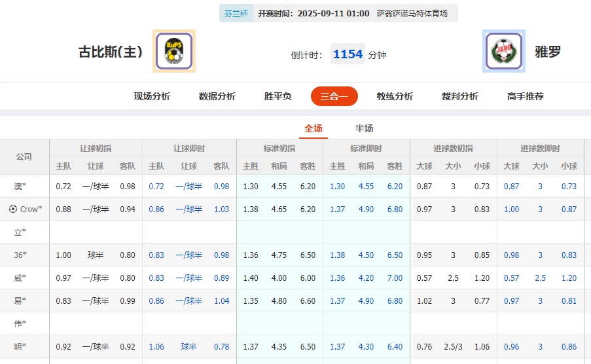Click the 芬兰杯 league tag
The height and width of the screenshot is (364, 591).
pos(236,13)
